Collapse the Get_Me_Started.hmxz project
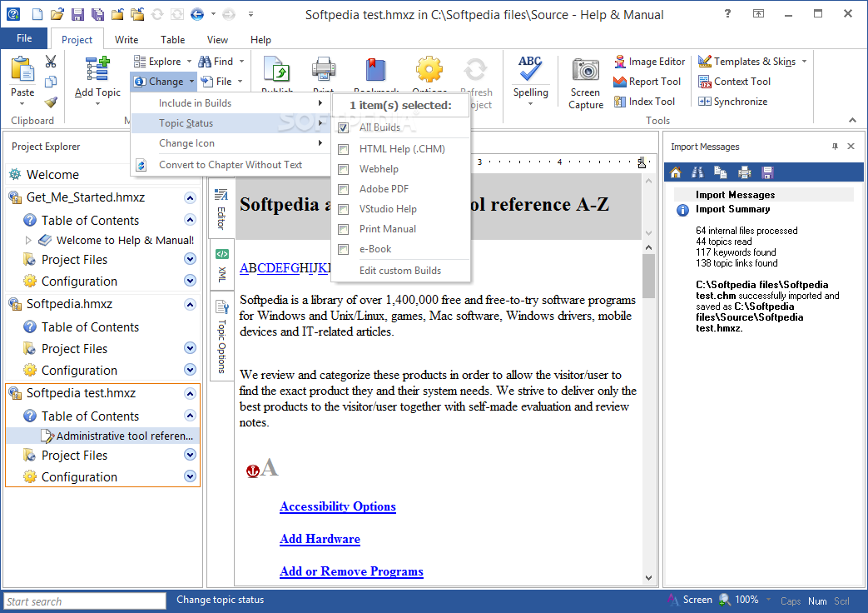 pyautogui.click(x=190, y=198)
